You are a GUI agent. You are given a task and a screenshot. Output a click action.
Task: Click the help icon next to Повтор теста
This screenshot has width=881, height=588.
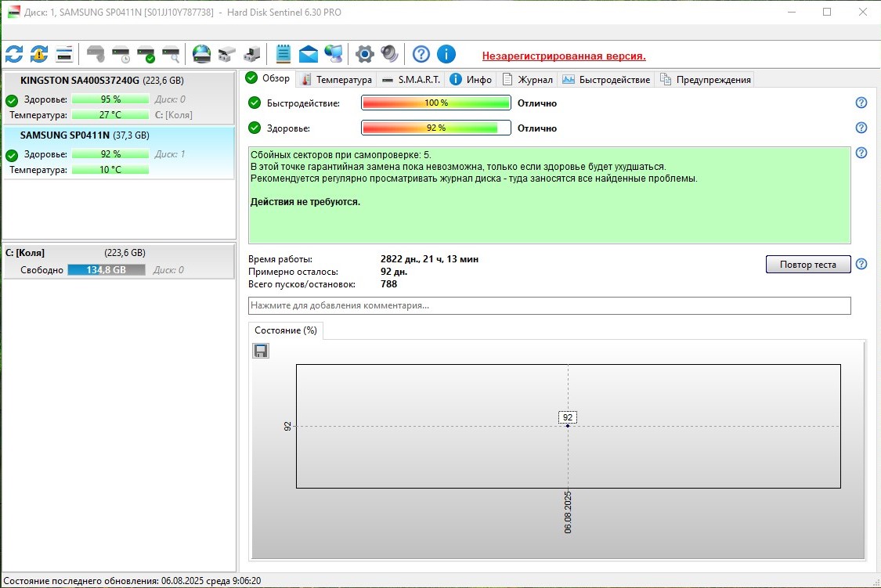pyautogui.click(x=861, y=265)
